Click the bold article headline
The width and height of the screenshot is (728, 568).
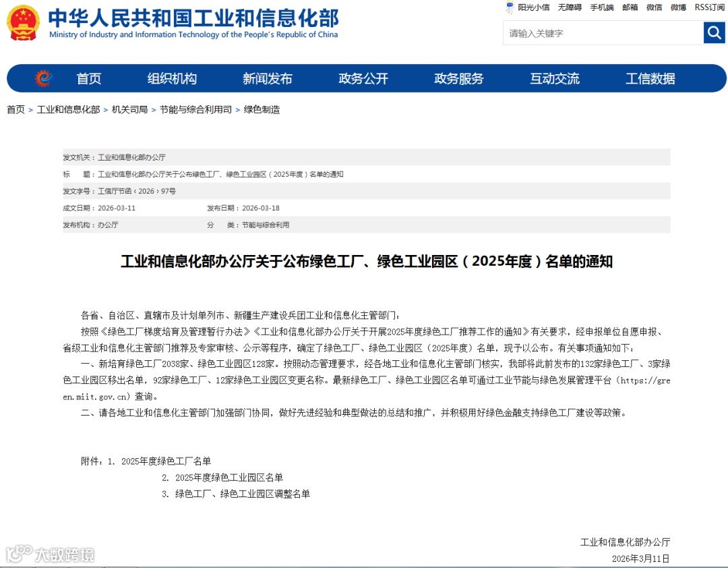point(367,261)
